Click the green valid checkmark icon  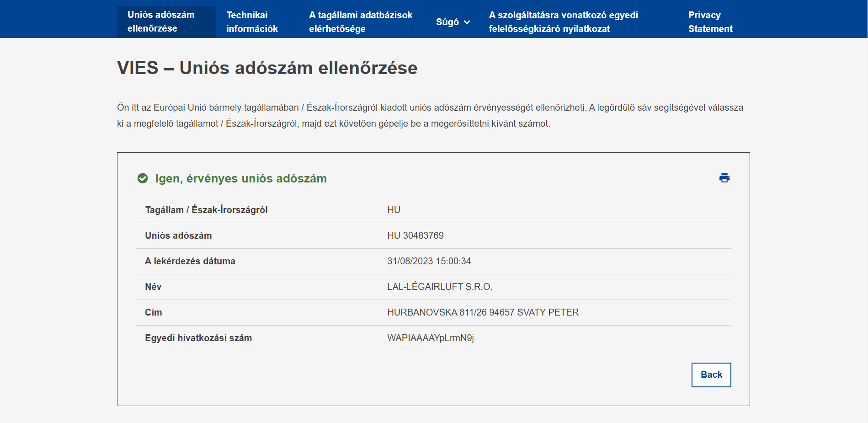tap(143, 178)
